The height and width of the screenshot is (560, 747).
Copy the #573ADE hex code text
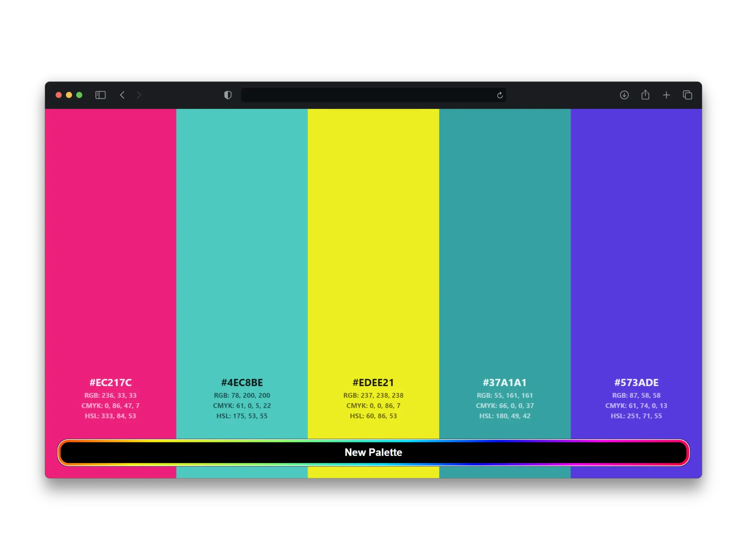pyautogui.click(x=636, y=382)
